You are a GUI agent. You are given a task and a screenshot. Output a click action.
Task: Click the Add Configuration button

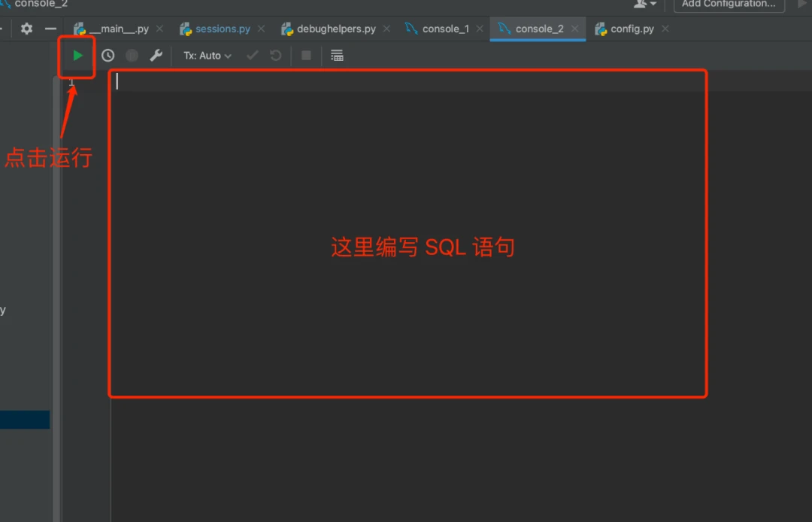729,4
